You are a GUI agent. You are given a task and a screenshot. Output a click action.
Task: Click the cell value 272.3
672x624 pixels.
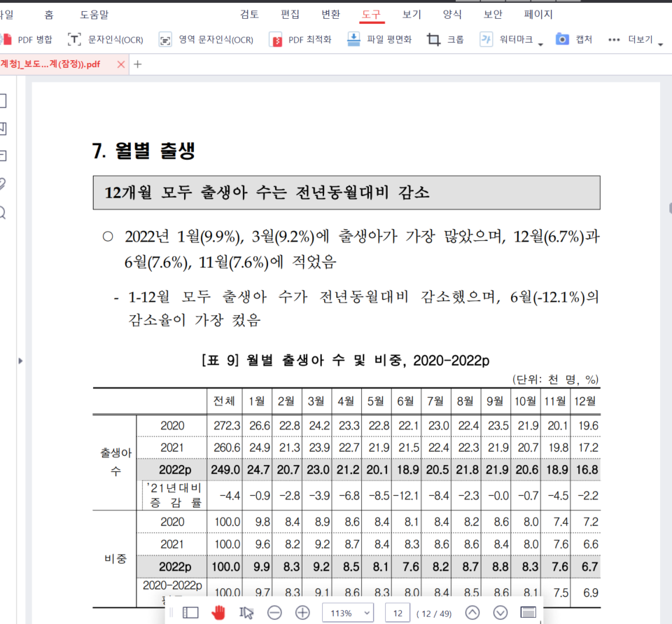[227, 426]
